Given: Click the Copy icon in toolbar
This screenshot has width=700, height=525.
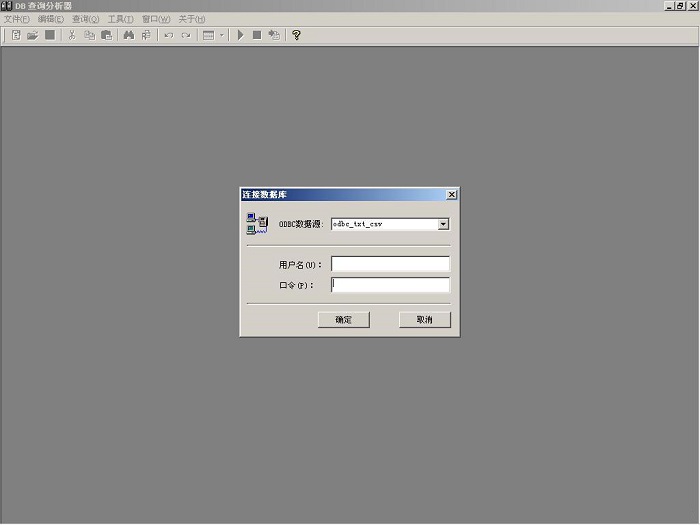Looking at the screenshot, I should pos(89,35).
